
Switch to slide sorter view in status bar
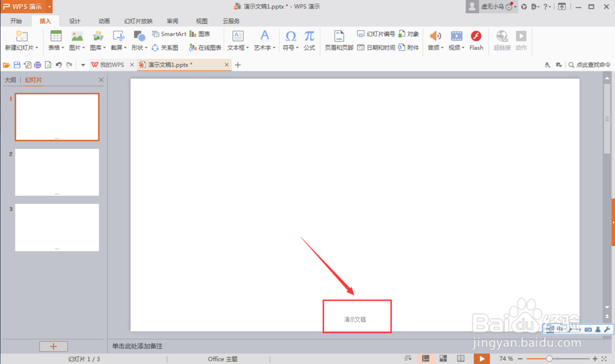tap(443, 358)
